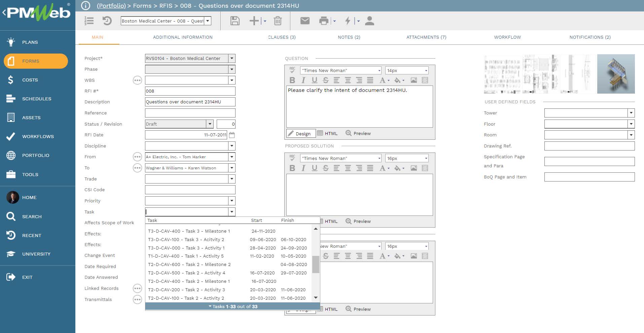Click the Reference input field
Image resolution: width=644 pixels, height=333 pixels.
[x=190, y=113]
